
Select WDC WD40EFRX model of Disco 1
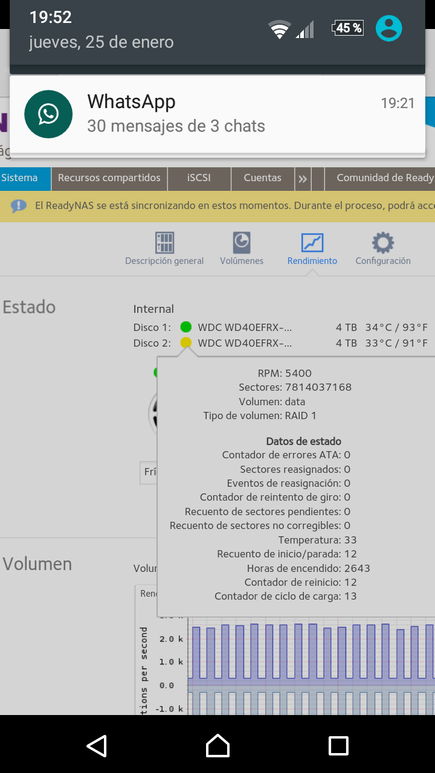click(245, 327)
